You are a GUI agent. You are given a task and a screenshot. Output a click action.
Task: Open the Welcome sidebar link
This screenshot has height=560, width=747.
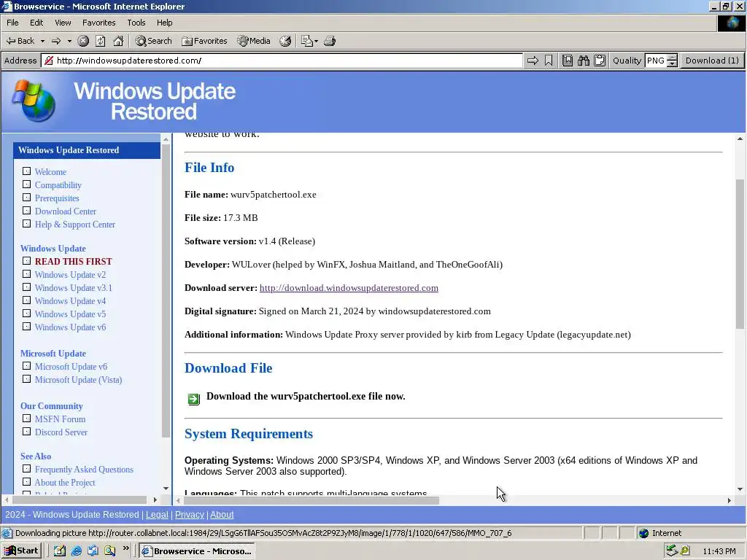50,172
